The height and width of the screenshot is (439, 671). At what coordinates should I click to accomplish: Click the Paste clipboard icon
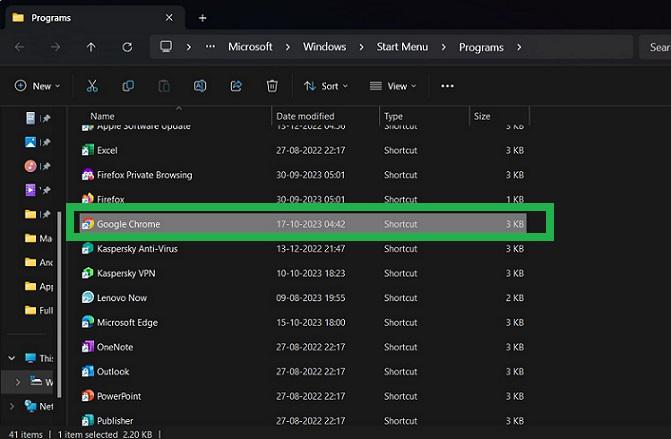click(x=164, y=86)
